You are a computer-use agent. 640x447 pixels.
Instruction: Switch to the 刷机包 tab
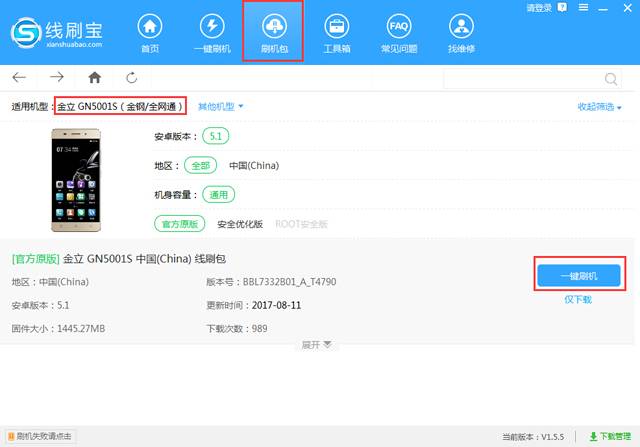point(274,32)
